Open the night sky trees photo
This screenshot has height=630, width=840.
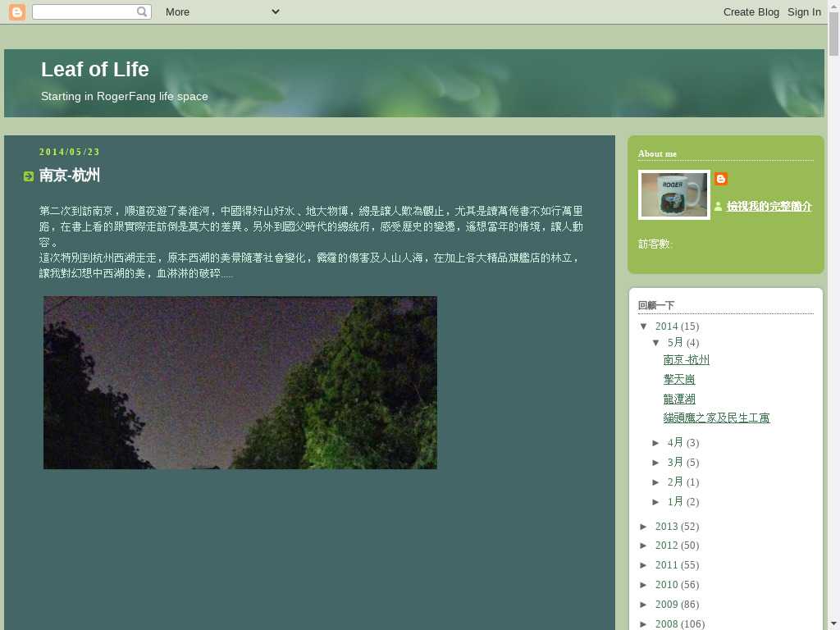click(x=240, y=382)
